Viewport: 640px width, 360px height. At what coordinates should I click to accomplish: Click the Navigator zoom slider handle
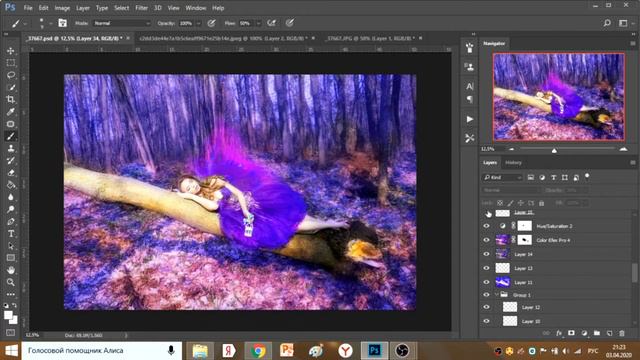point(554,151)
